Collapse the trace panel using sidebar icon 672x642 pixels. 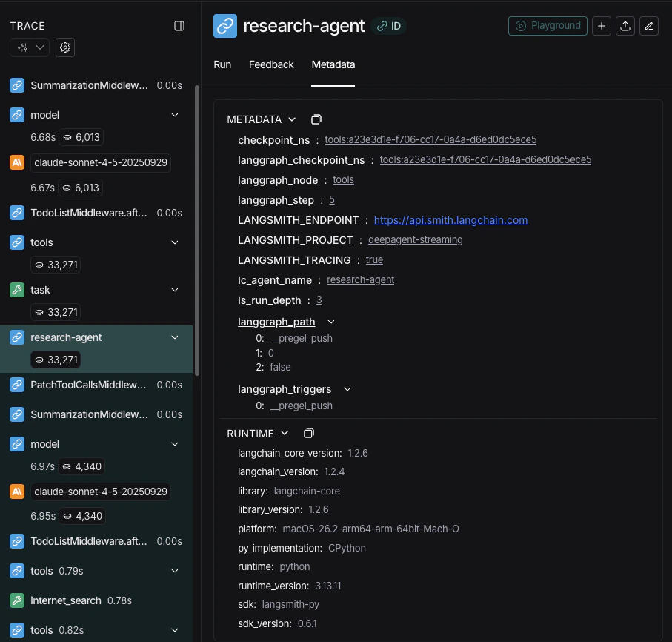(179, 26)
